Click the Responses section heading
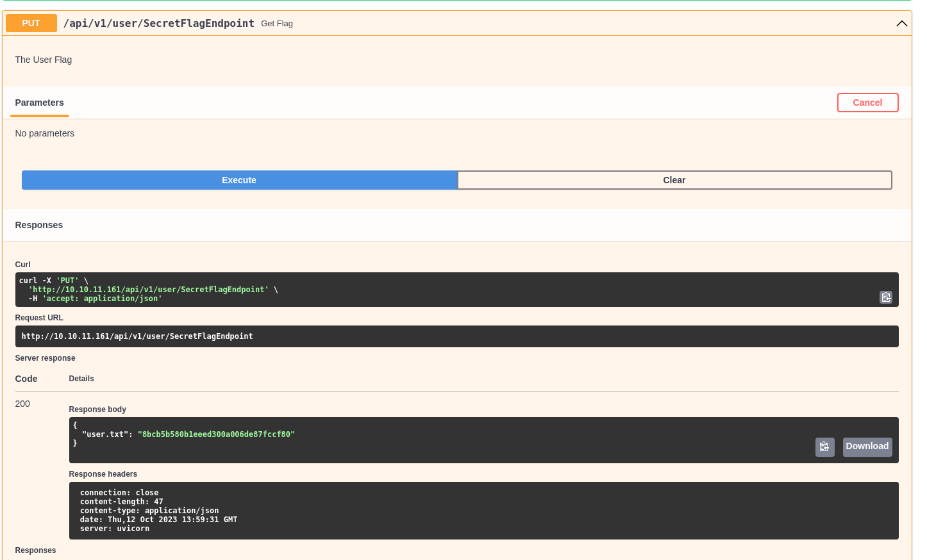The height and width of the screenshot is (560, 927). 39,225
